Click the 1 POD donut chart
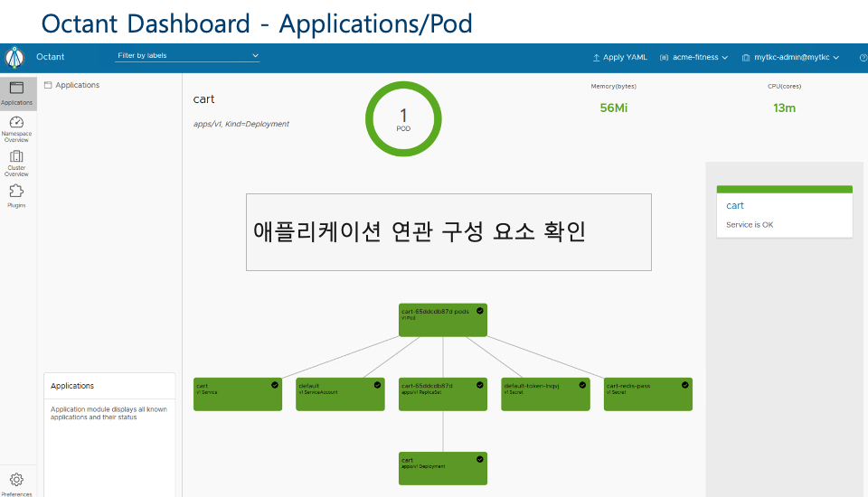This screenshot has width=868, height=497. [x=403, y=119]
